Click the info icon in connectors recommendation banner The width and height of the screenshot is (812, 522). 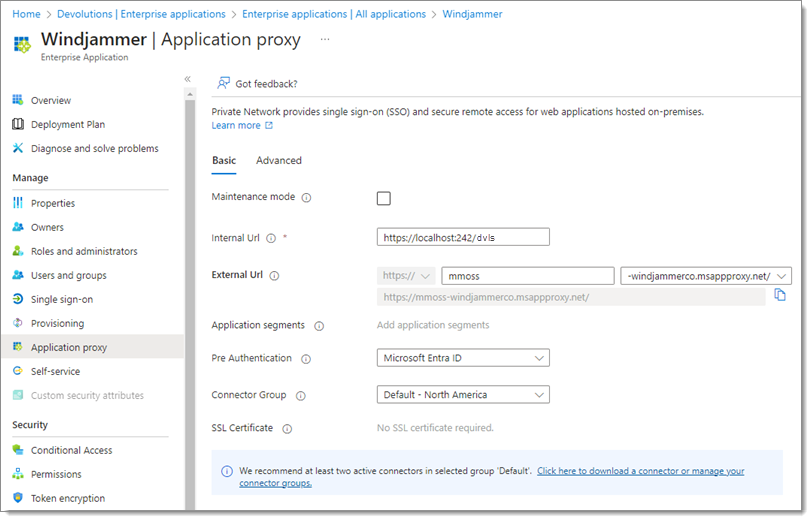pos(227,471)
